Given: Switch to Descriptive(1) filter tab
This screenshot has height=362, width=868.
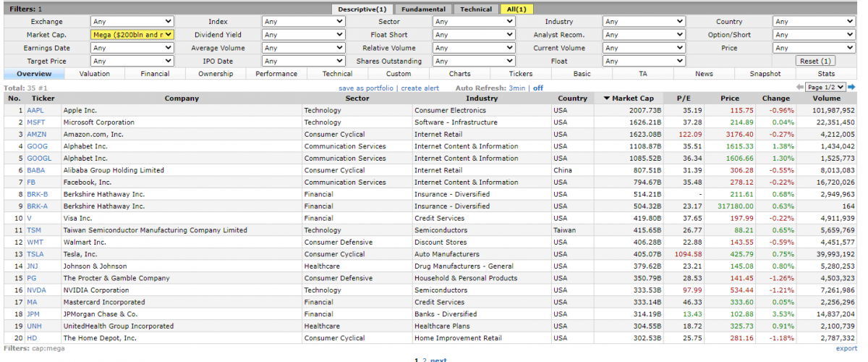Looking at the screenshot, I should click(x=362, y=9).
